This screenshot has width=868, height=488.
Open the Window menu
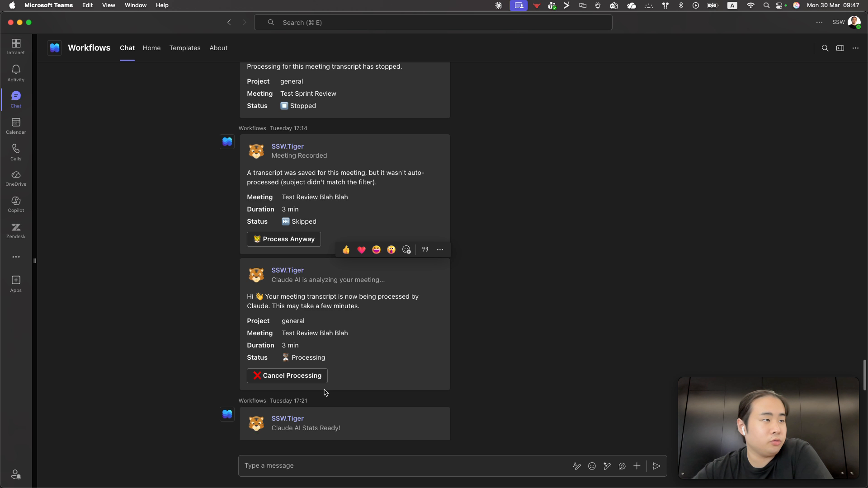136,5
